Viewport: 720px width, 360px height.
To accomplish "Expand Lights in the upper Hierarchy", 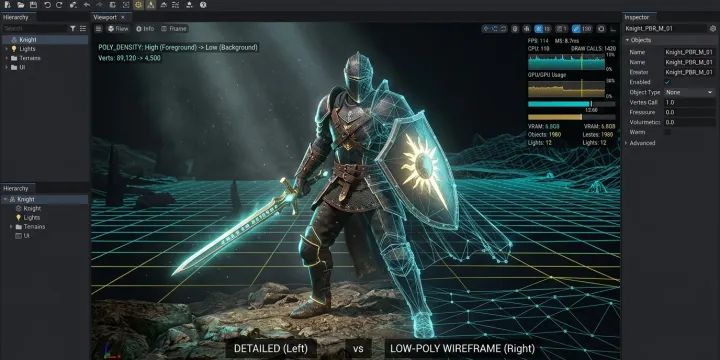I will coord(6,49).
